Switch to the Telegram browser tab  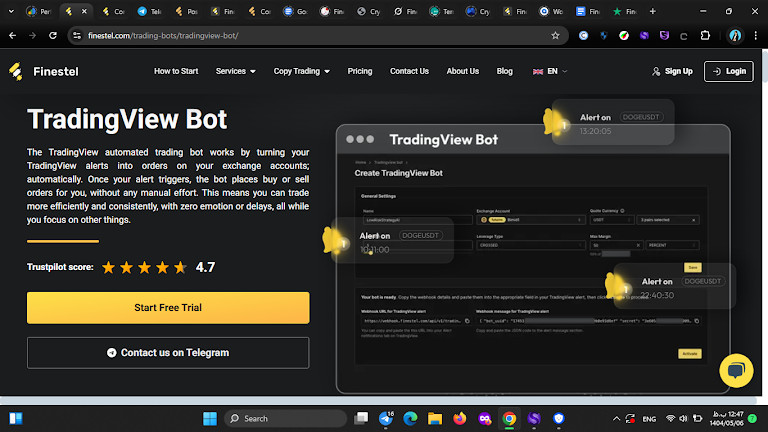tap(149, 11)
